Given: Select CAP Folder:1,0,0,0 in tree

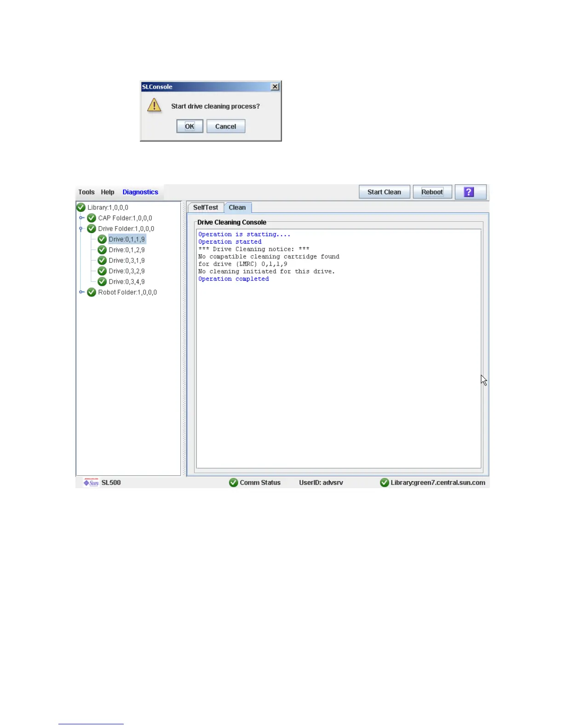Looking at the screenshot, I should point(125,218).
